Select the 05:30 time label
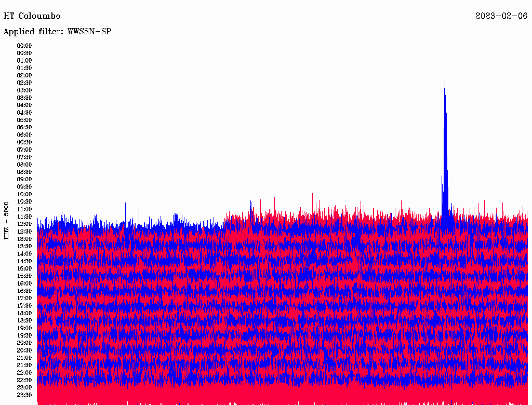Screen dimensions: 532x405 pyautogui.click(x=24, y=127)
